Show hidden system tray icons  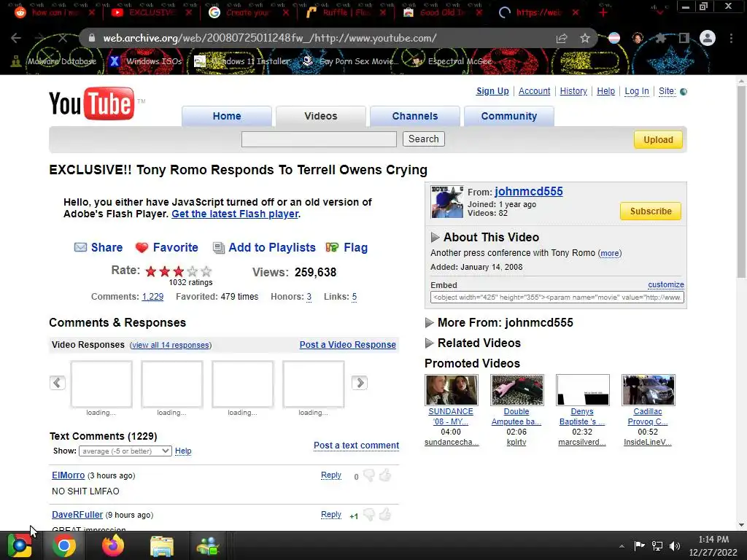[622, 546]
